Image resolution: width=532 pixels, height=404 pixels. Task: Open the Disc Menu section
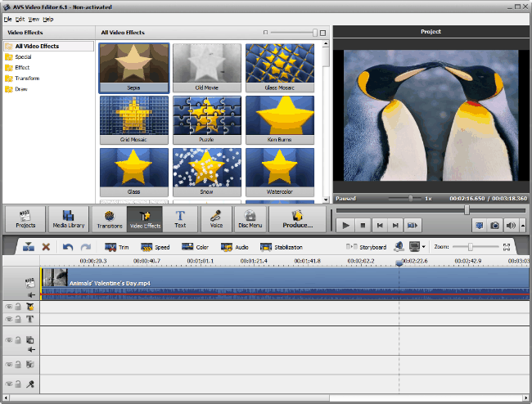250,218
